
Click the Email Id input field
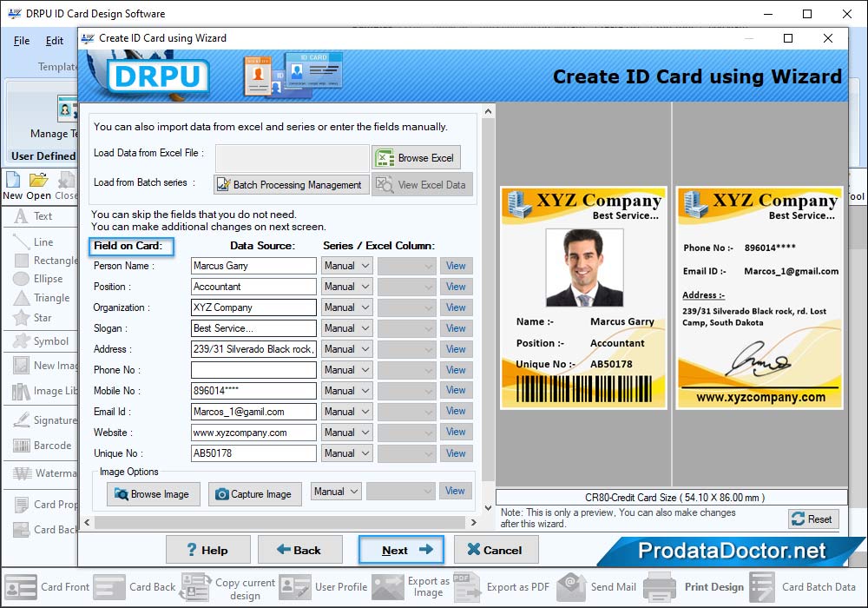point(253,412)
